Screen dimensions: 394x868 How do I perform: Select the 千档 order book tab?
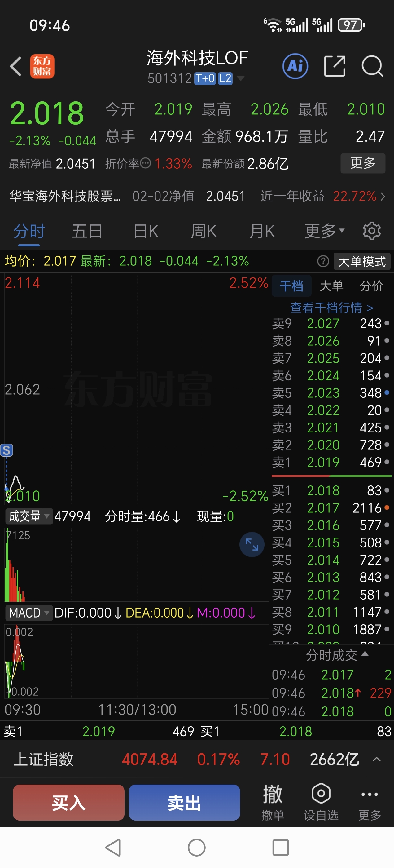291,286
